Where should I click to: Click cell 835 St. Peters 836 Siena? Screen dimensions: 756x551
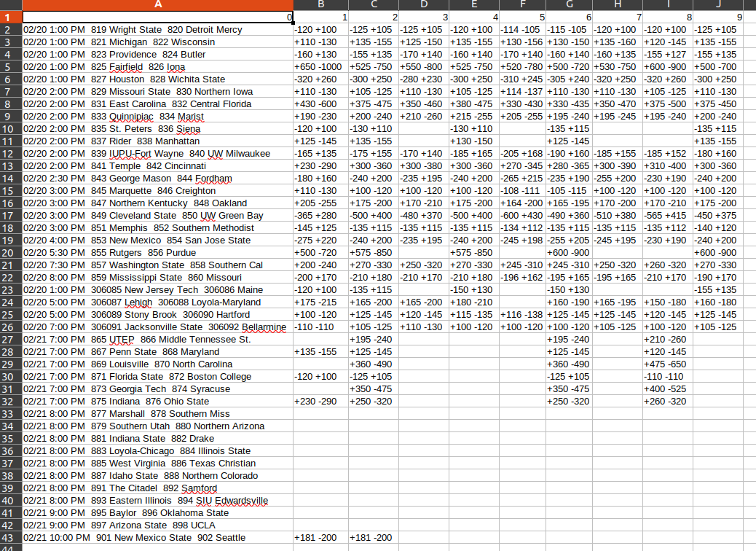[157, 129]
